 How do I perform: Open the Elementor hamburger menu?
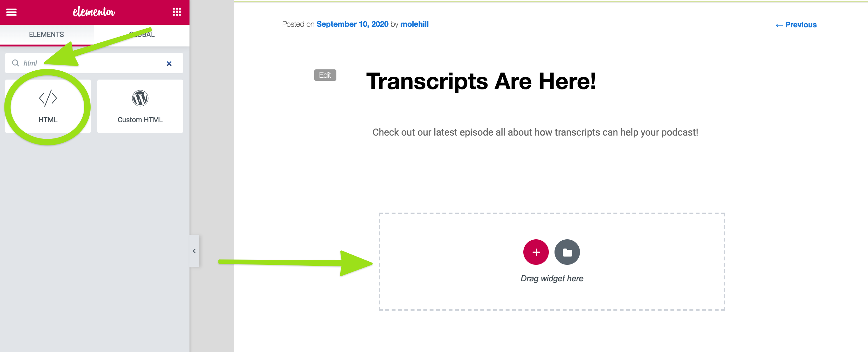tap(11, 12)
